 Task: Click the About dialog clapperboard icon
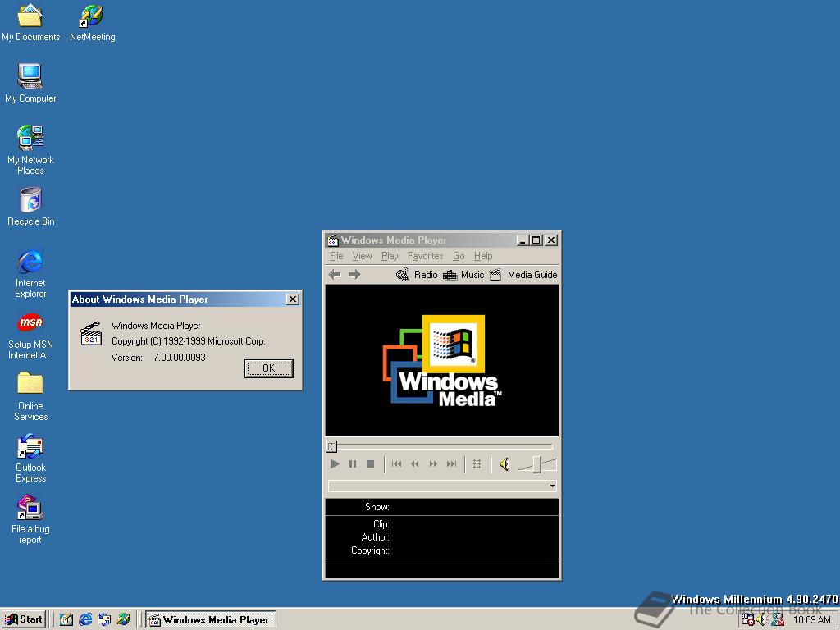click(x=91, y=333)
